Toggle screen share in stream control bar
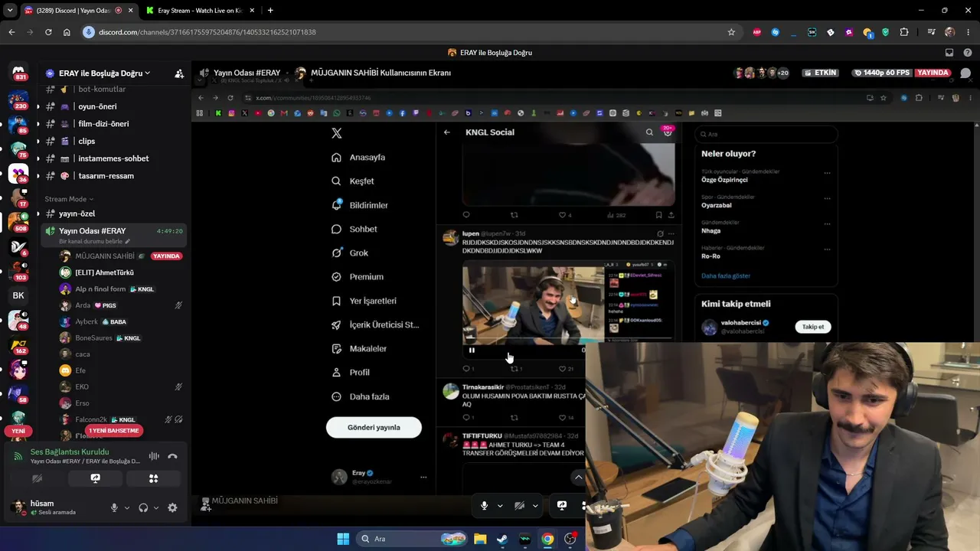Image resolution: width=980 pixels, height=551 pixels. [x=562, y=506]
